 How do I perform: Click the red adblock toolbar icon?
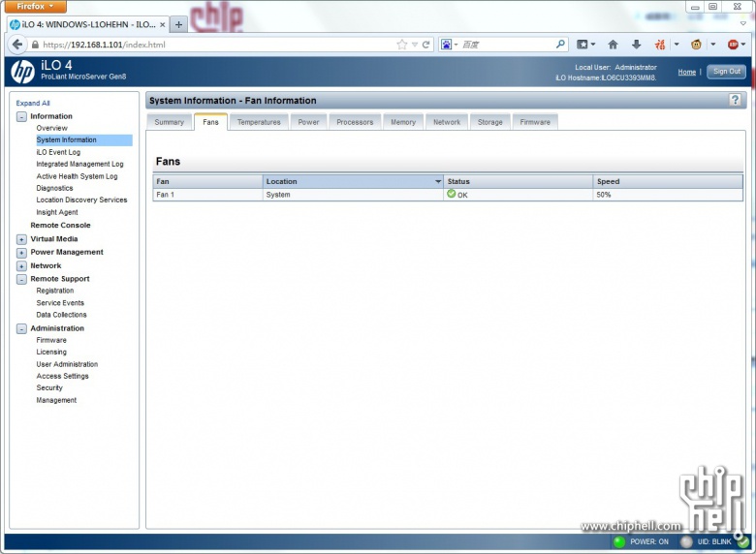pos(734,45)
